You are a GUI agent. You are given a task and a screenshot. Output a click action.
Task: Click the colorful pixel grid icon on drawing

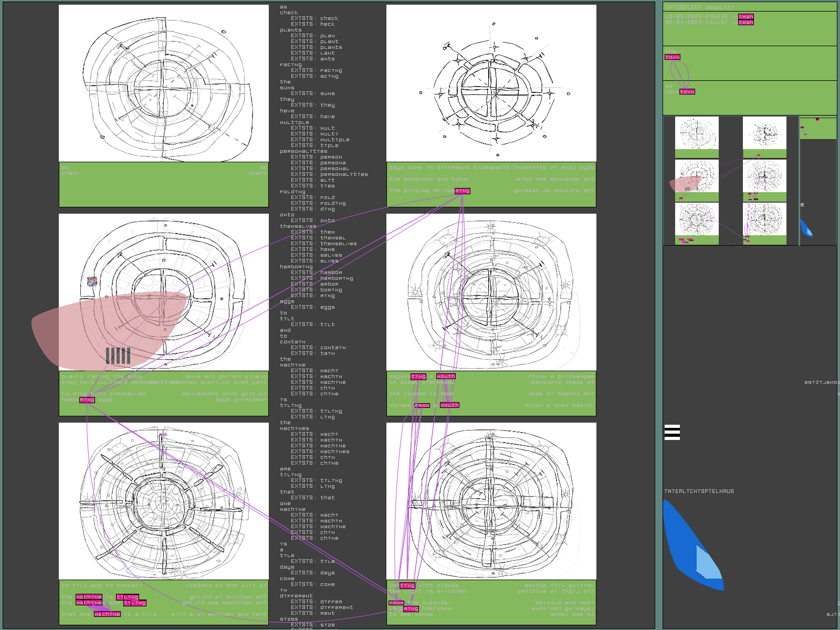tap(92, 281)
